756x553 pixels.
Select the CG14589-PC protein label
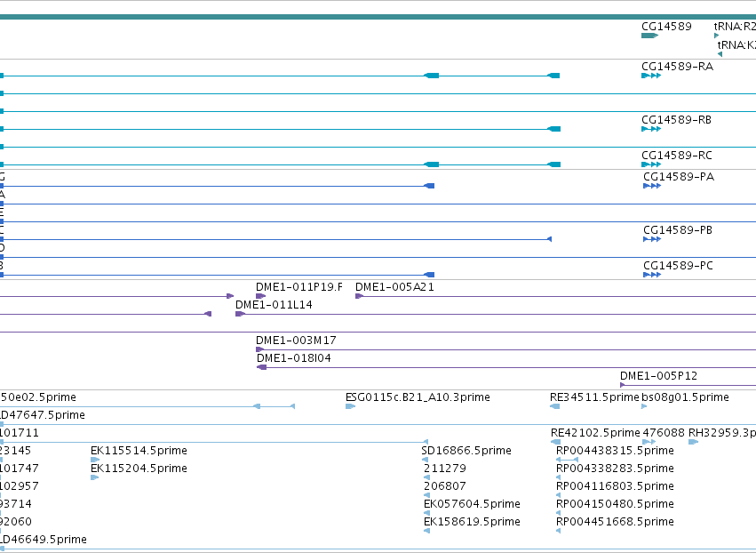(x=678, y=266)
